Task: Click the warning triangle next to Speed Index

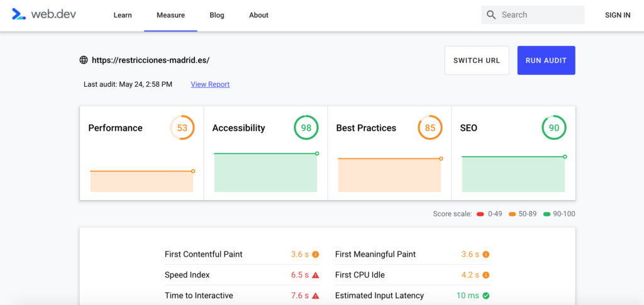Action: click(316, 275)
